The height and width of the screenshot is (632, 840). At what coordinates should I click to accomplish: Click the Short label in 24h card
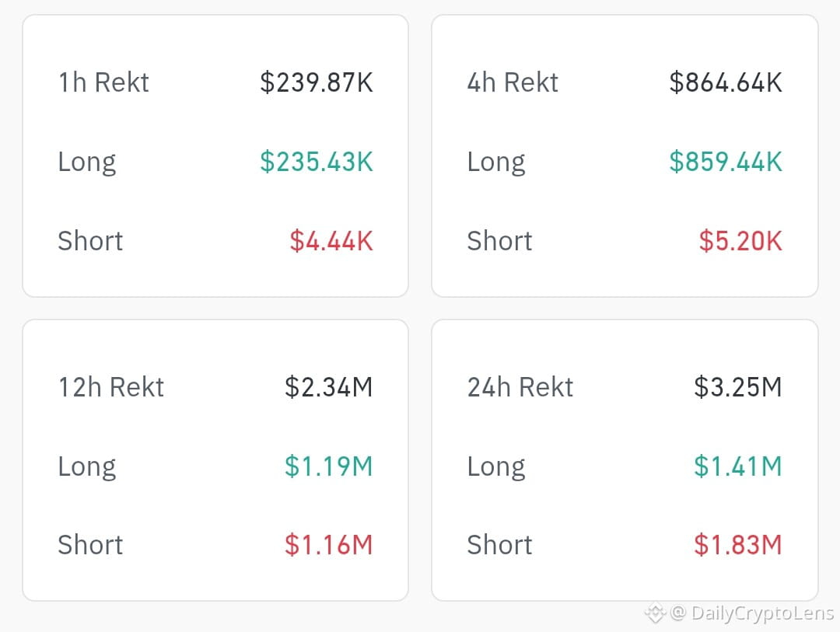(x=500, y=545)
